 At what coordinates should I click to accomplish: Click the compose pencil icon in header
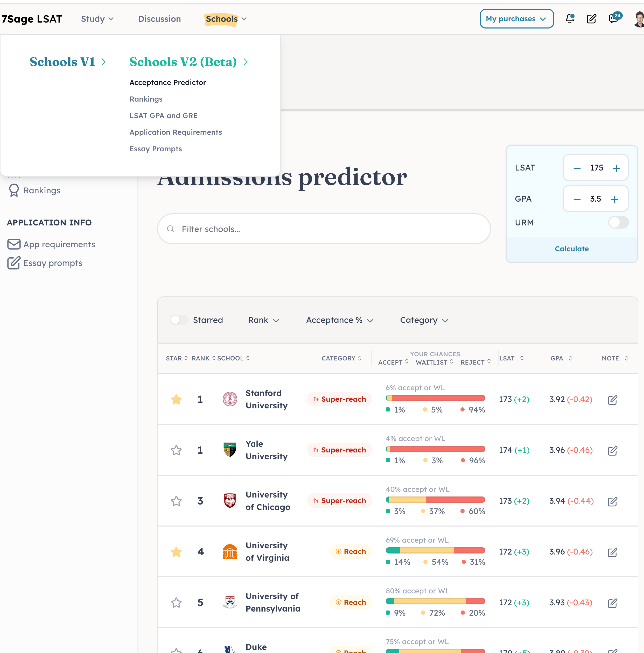[591, 19]
